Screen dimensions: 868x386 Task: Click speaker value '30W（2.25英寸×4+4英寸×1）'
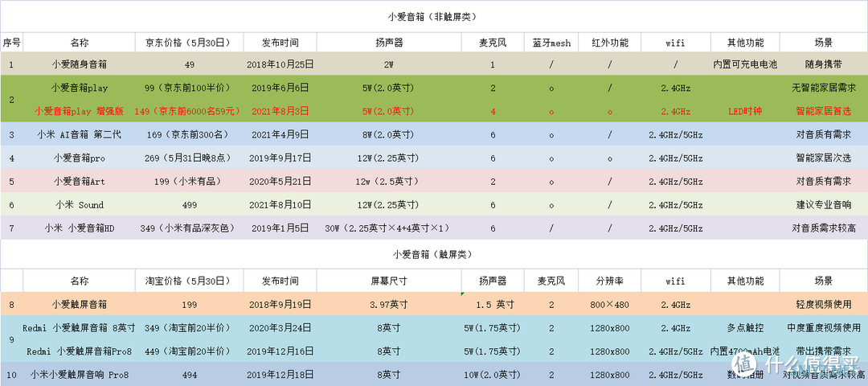click(389, 228)
